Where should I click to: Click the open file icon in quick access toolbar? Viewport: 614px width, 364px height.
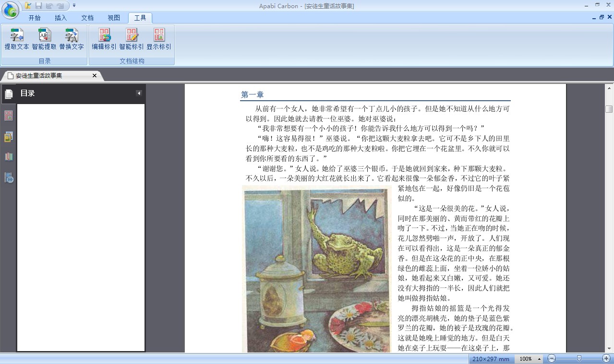click(28, 6)
